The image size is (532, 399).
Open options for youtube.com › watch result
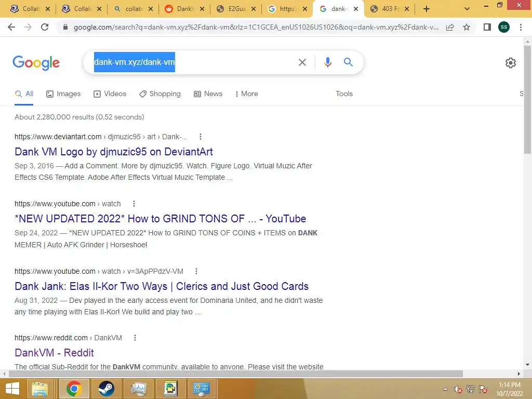134,204
